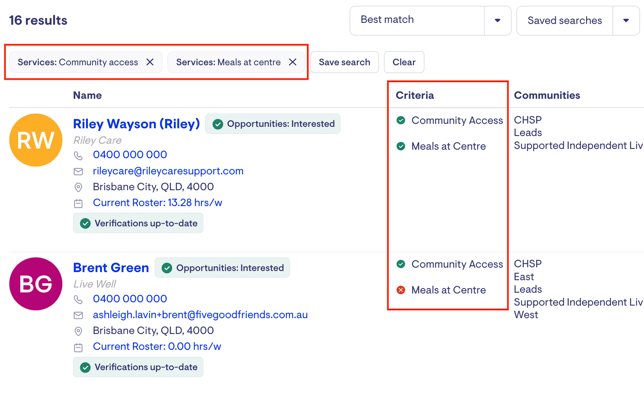Remove the Meals at centre filter chip

coord(292,62)
